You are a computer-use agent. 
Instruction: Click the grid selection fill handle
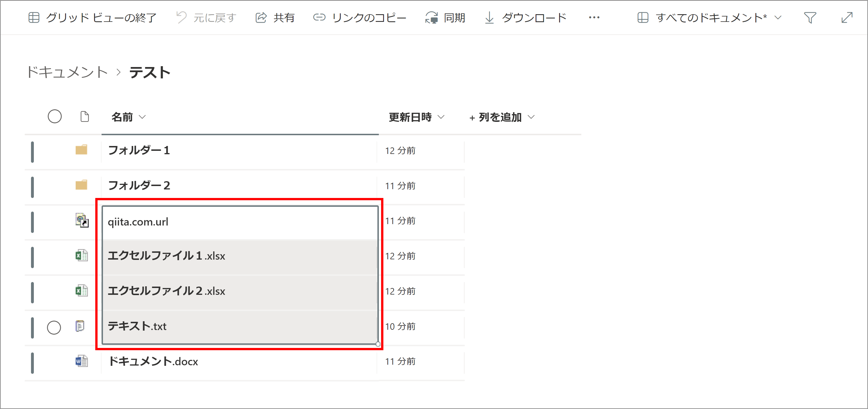[378, 344]
